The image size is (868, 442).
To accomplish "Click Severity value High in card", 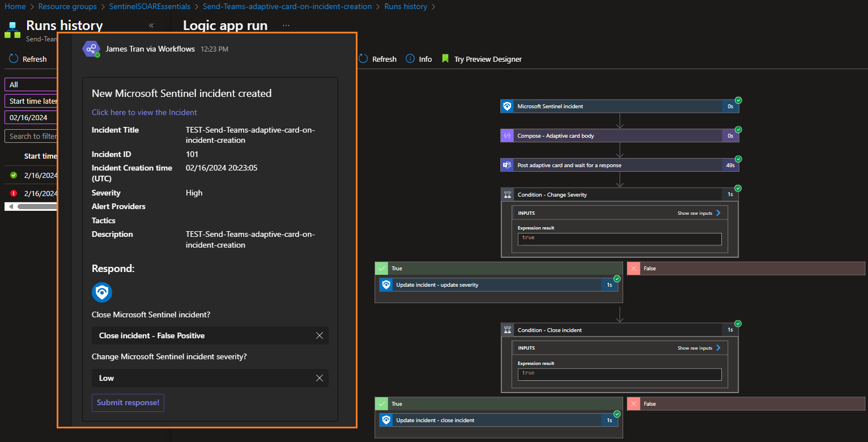I will [194, 193].
